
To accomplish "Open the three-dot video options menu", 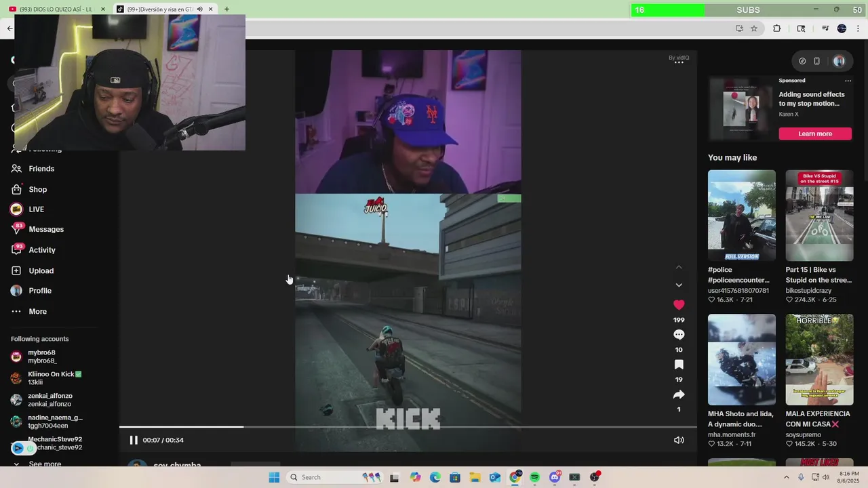I will coord(679,62).
